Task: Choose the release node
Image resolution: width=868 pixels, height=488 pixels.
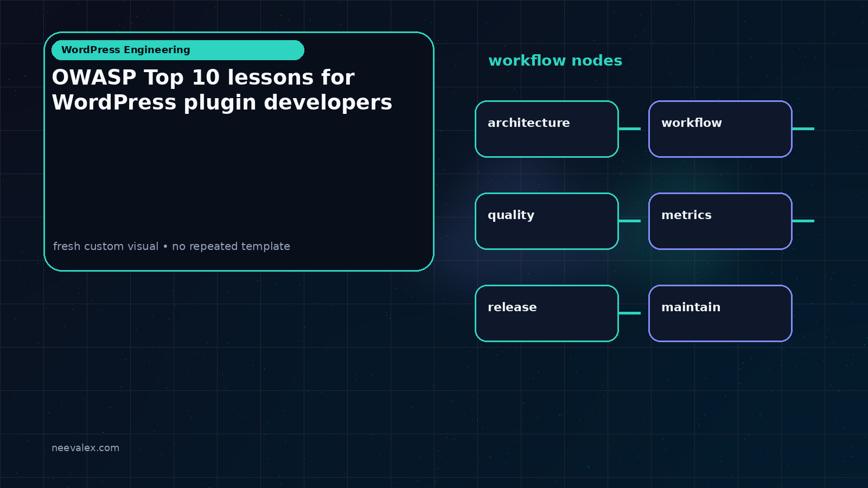Action: coord(547,313)
